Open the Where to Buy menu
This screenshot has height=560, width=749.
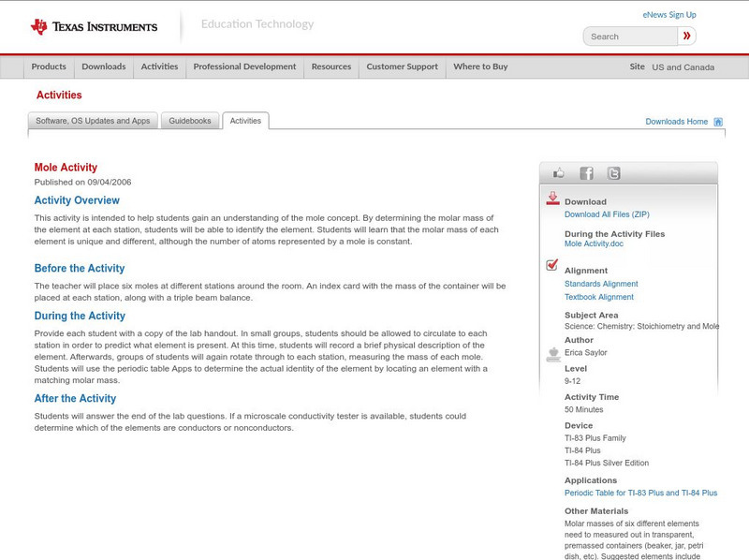click(x=480, y=66)
